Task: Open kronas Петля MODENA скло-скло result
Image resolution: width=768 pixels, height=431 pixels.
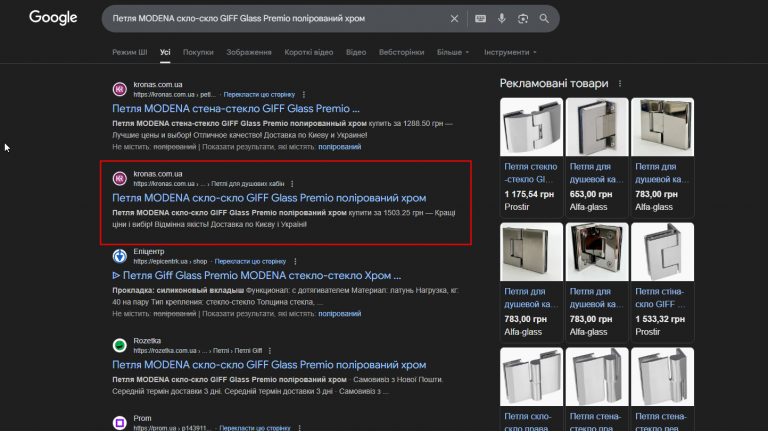Action: [269, 198]
